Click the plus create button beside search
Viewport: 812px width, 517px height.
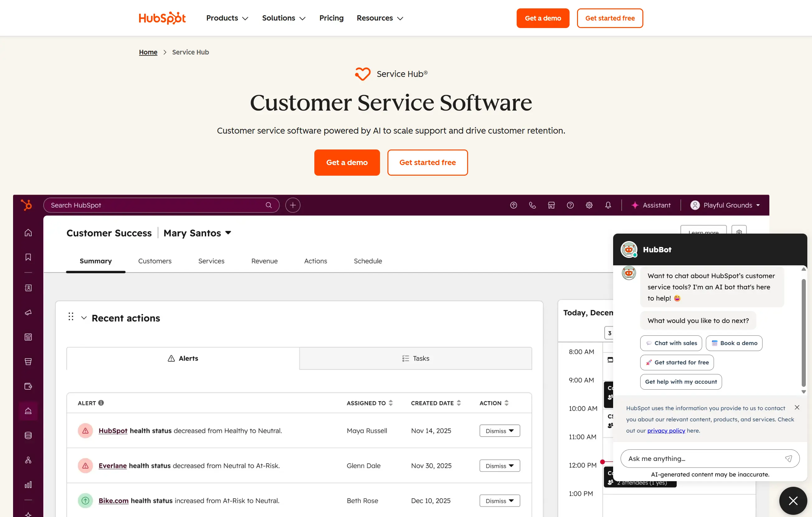pyautogui.click(x=293, y=205)
